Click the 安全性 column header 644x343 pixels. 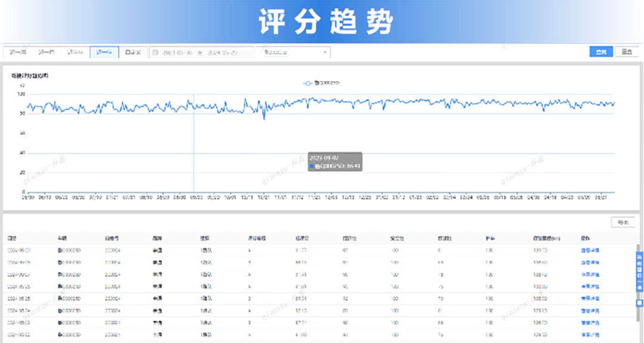[397, 238]
